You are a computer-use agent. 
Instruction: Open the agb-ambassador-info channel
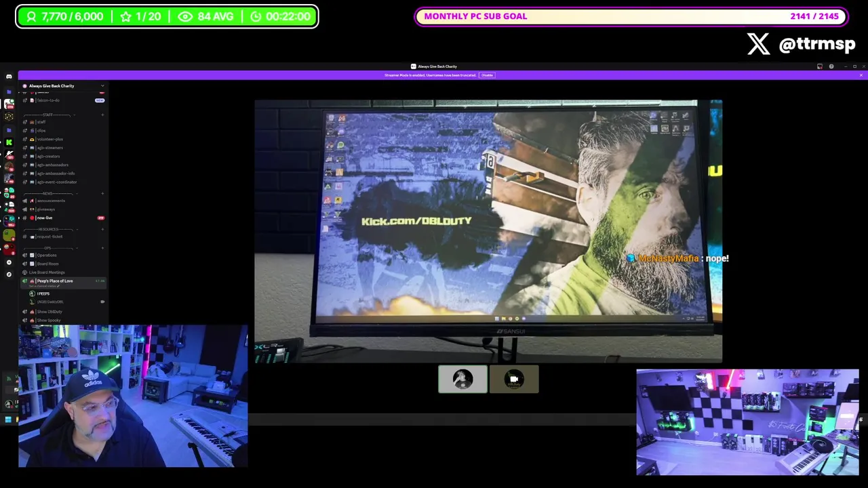tap(63, 174)
